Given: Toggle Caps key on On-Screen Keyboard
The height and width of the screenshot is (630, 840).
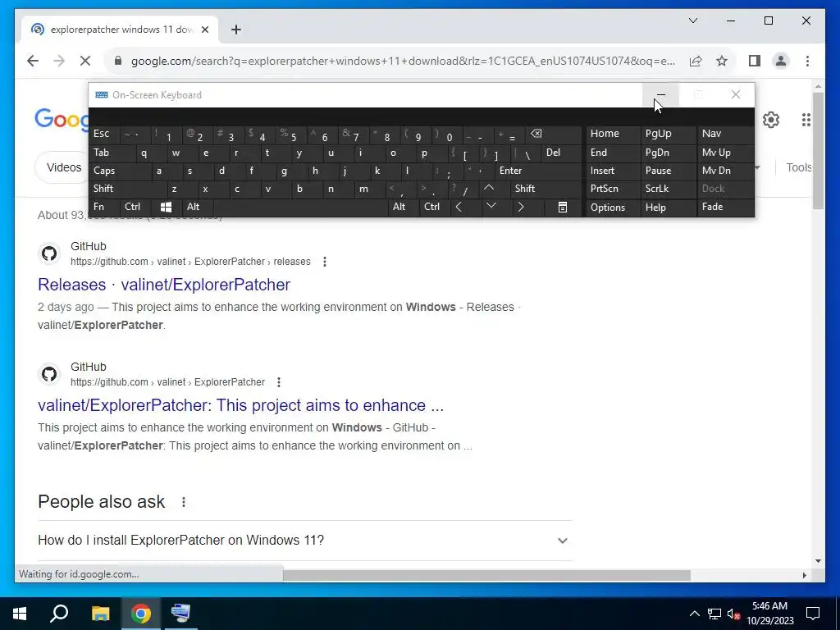Looking at the screenshot, I should (119, 171).
